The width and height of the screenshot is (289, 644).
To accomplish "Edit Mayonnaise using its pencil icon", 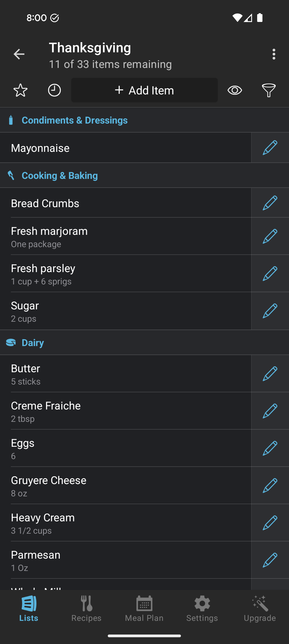I will [270, 148].
